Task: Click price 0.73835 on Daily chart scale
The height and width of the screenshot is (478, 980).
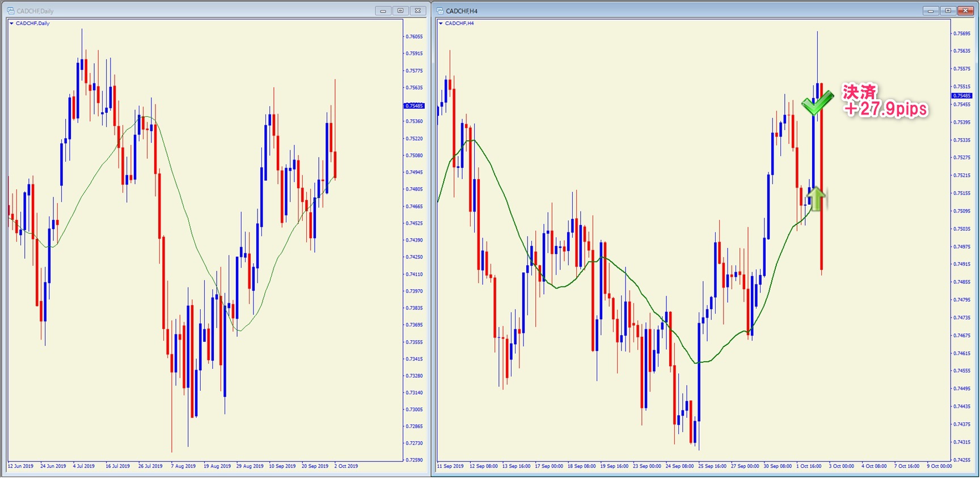Action: point(414,308)
